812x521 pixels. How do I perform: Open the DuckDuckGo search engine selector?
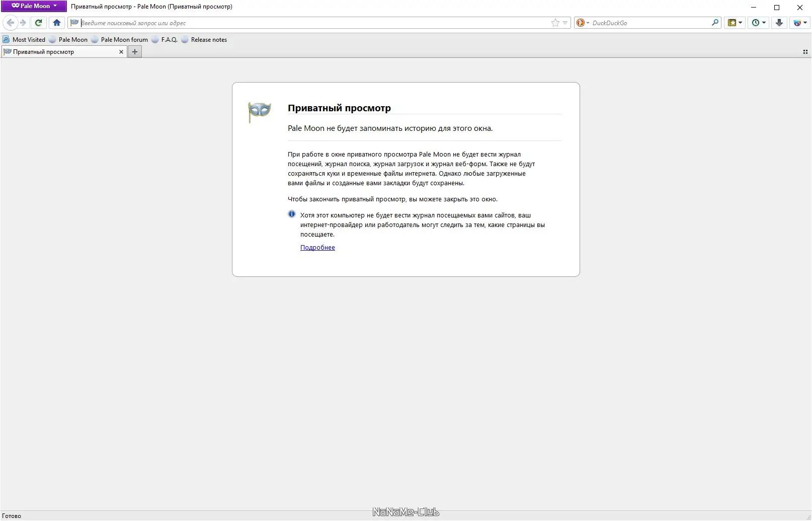(583, 23)
